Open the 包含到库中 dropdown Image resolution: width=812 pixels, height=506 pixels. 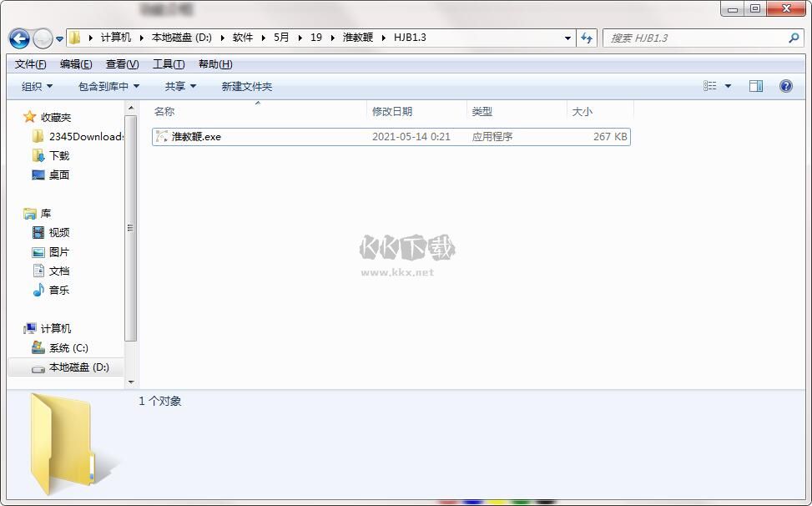pos(108,86)
